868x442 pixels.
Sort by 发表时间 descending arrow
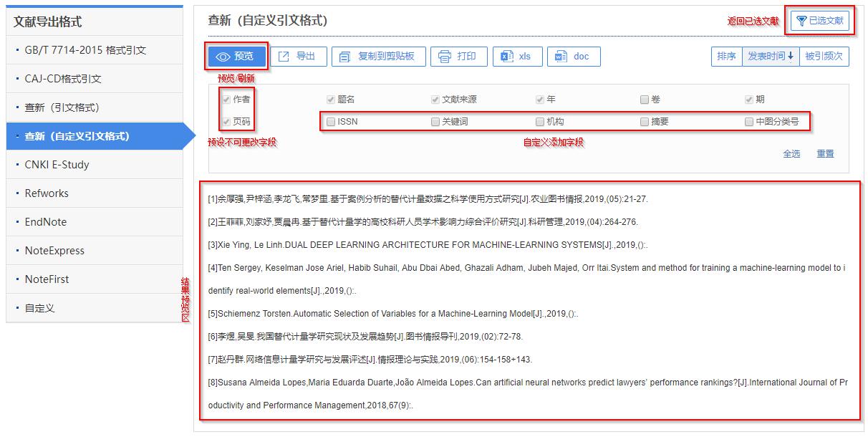tap(771, 57)
